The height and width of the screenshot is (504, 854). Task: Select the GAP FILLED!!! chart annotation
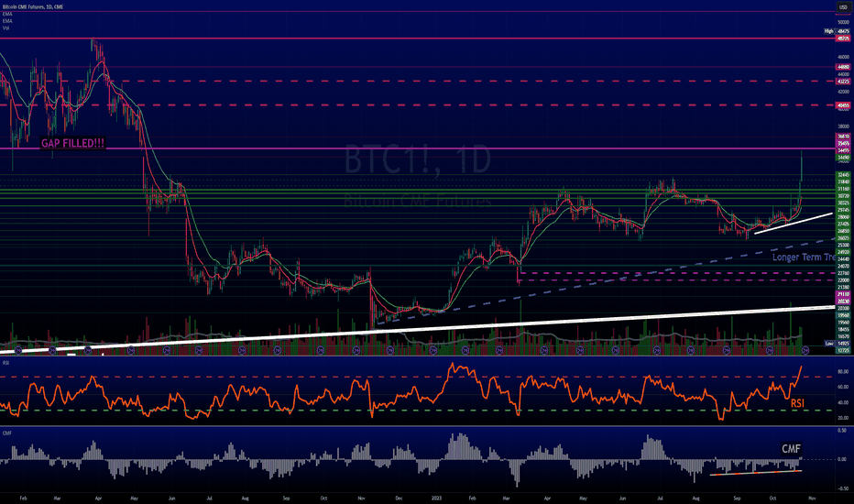pos(72,143)
